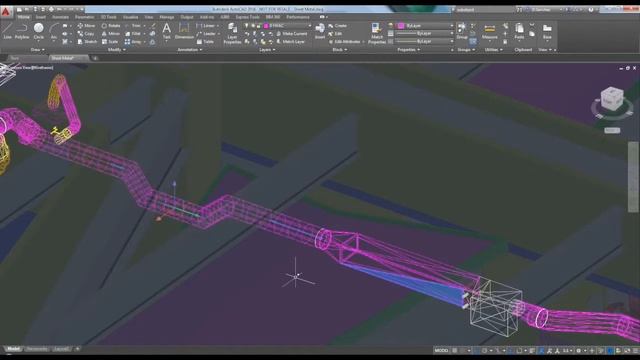
Task: Switch to the Model layout tab
Action: click(x=13, y=349)
